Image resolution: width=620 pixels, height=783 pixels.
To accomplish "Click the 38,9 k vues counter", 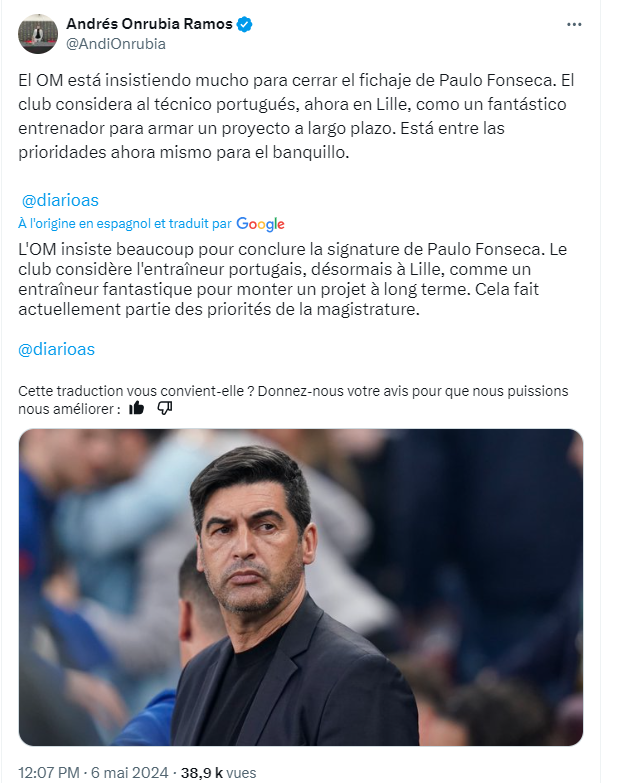I will pyautogui.click(x=218, y=773).
